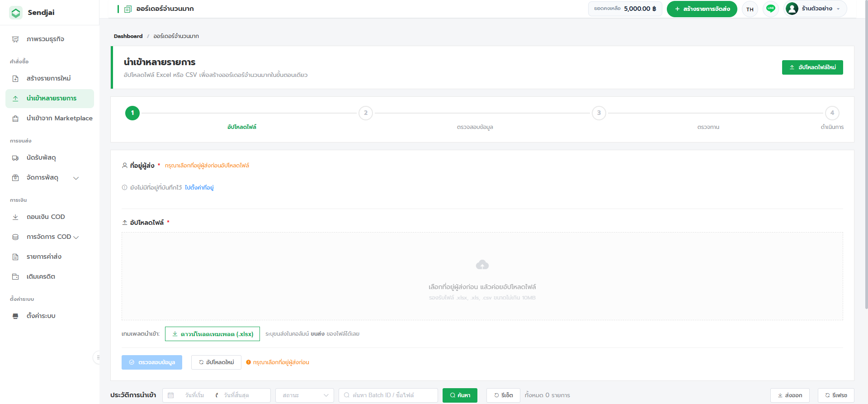868x404 pixels.
Task: Open ถอนเงิน COD page
Action: point(50,217)
